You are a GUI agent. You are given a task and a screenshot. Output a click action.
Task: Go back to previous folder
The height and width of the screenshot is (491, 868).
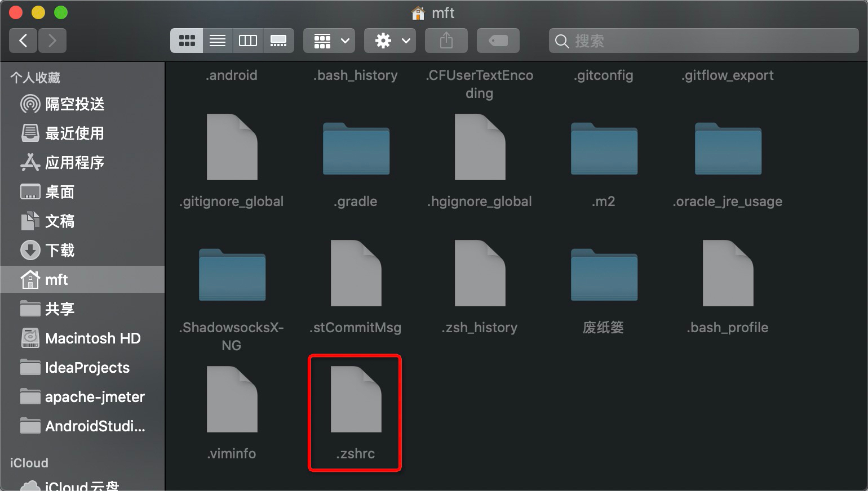click(23, 41)
